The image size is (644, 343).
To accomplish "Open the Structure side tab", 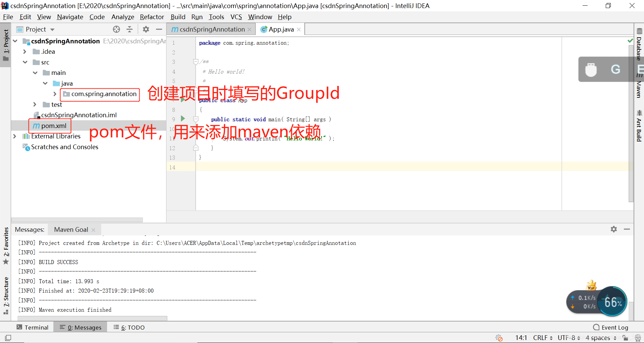I will 6,295.
